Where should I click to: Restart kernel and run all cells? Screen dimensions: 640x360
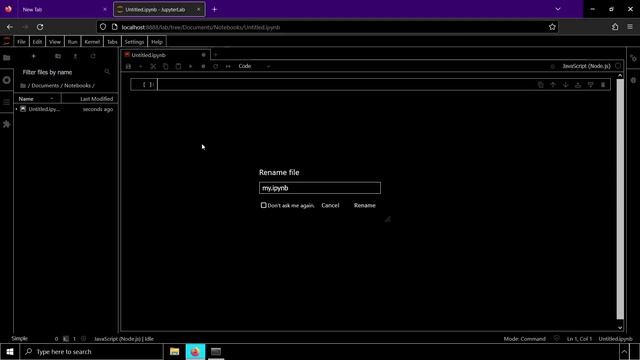tap(228, 66)
